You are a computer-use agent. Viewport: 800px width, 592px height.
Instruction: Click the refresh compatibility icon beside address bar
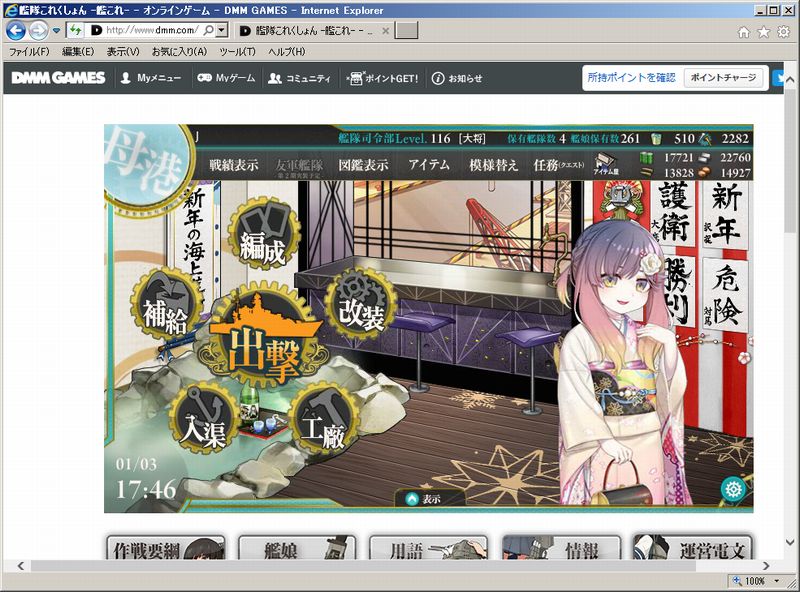pyautogui.click(x=76, y=31)
